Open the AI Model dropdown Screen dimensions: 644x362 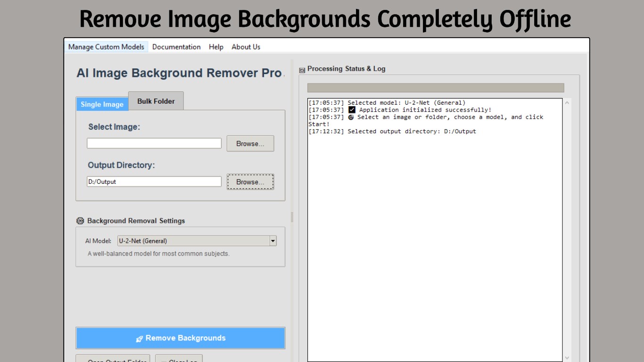[x=272, y=241]
